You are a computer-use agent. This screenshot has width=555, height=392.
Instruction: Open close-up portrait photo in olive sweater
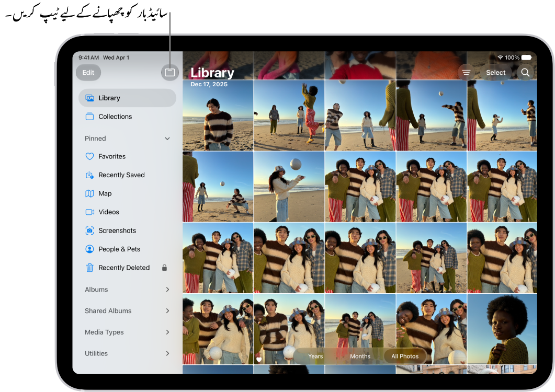502,329
